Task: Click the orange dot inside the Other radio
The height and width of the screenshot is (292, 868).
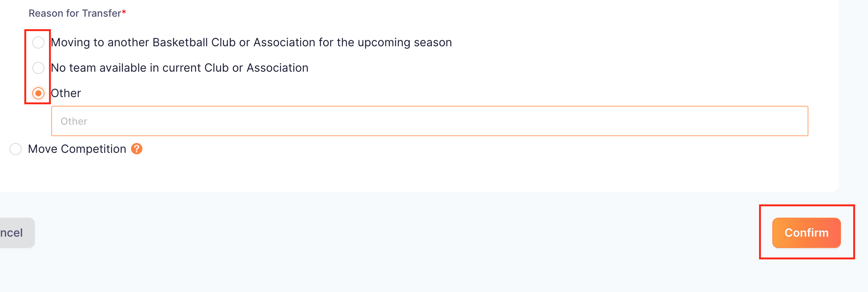Action: 38,93
